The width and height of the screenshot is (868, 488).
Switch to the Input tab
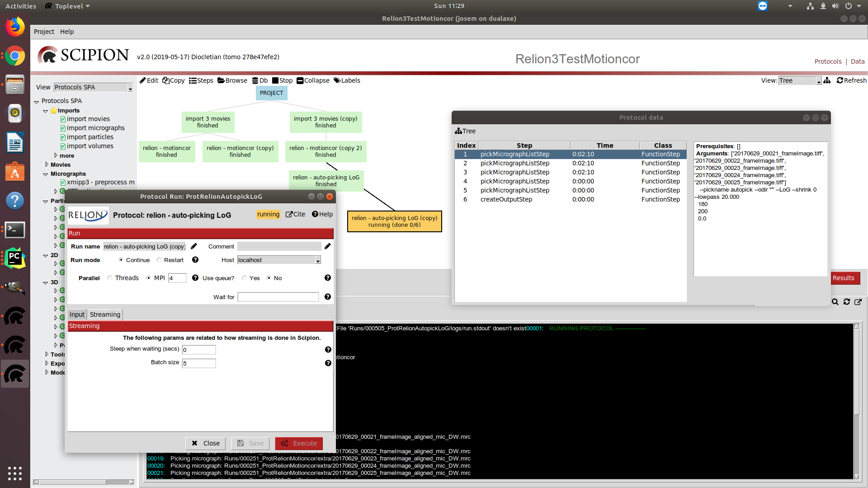pyautogui.click(x=77, y=314)
